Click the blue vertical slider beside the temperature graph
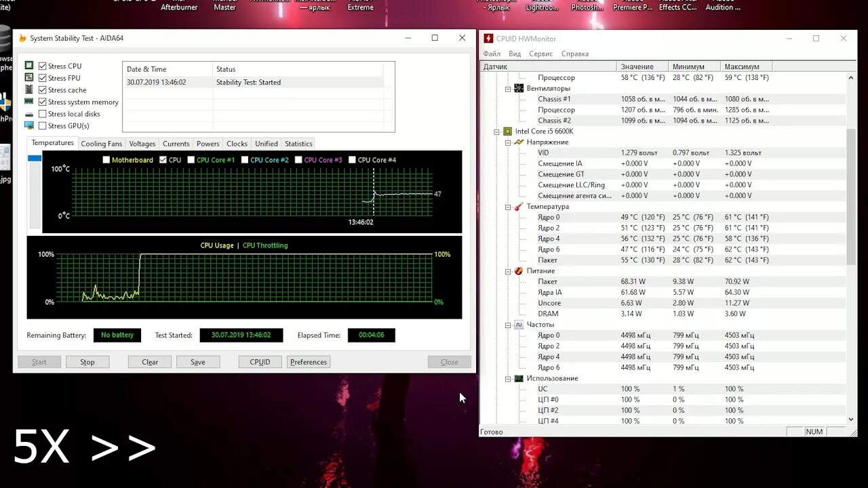 click(35, 158)
